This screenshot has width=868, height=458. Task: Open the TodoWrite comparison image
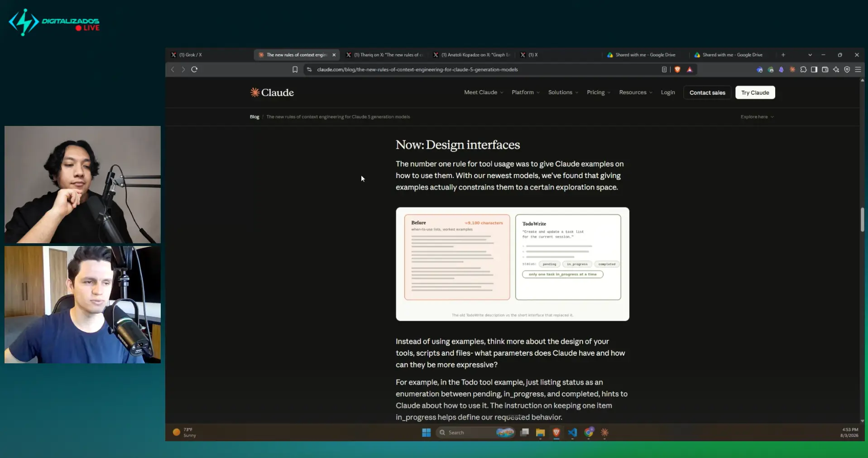pos(513,264)
